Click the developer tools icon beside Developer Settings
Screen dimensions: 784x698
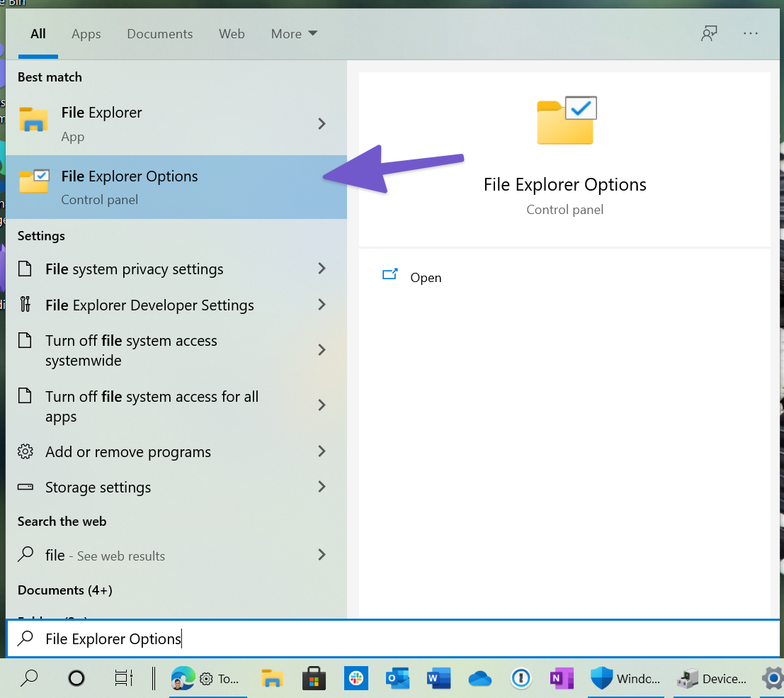[25, 304]
